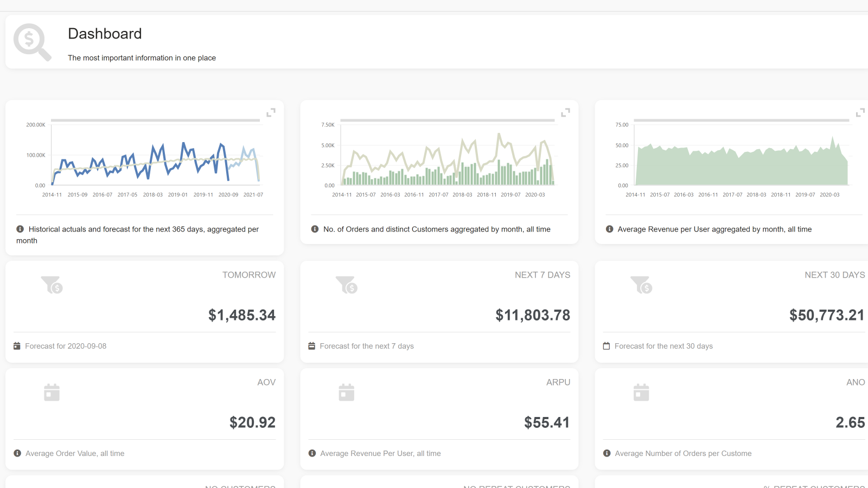This screenshot has height=488, width=868.
Task: Click the range bar above the ARPU area chart
Action: pyautogui.click(x=742, y=120)
